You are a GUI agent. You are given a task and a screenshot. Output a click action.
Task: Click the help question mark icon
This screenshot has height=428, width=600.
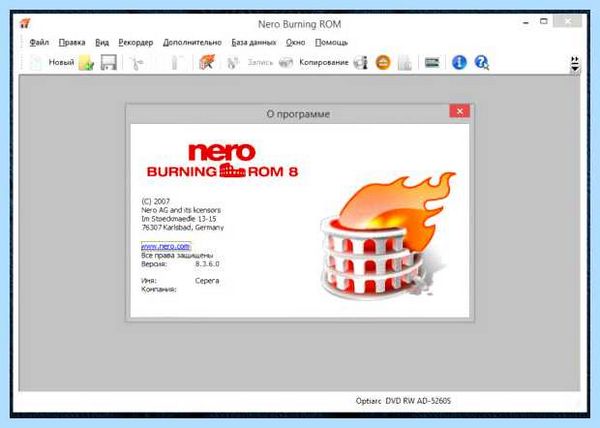481,62
